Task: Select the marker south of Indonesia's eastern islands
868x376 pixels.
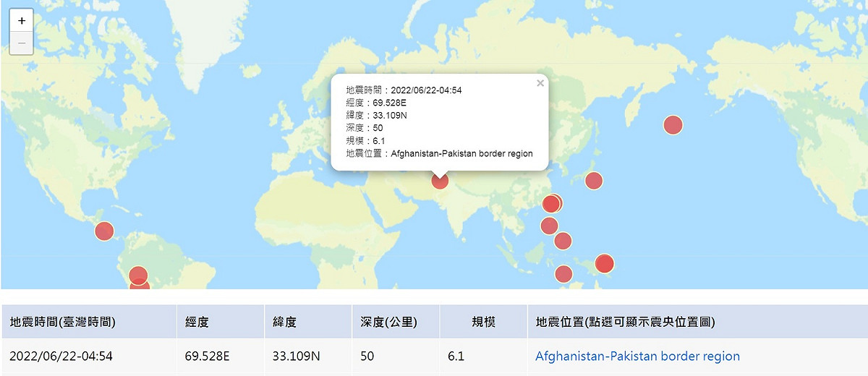Action: (563, 274)
